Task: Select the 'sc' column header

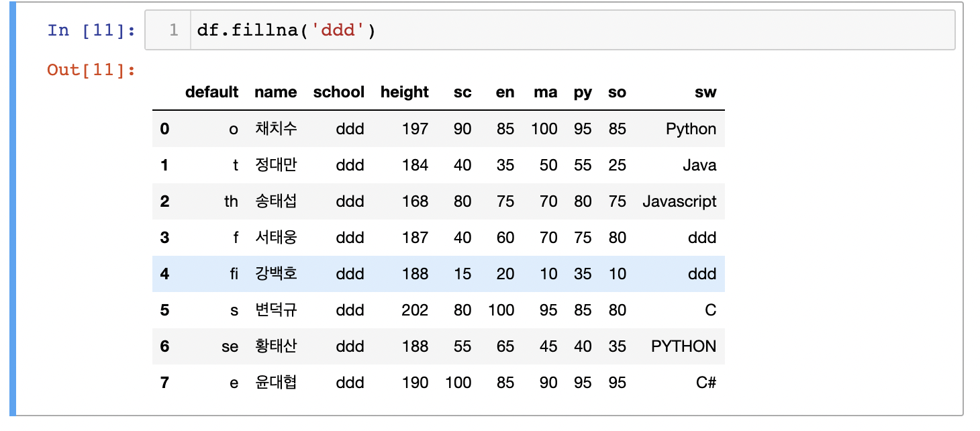Action: point(462,93)
